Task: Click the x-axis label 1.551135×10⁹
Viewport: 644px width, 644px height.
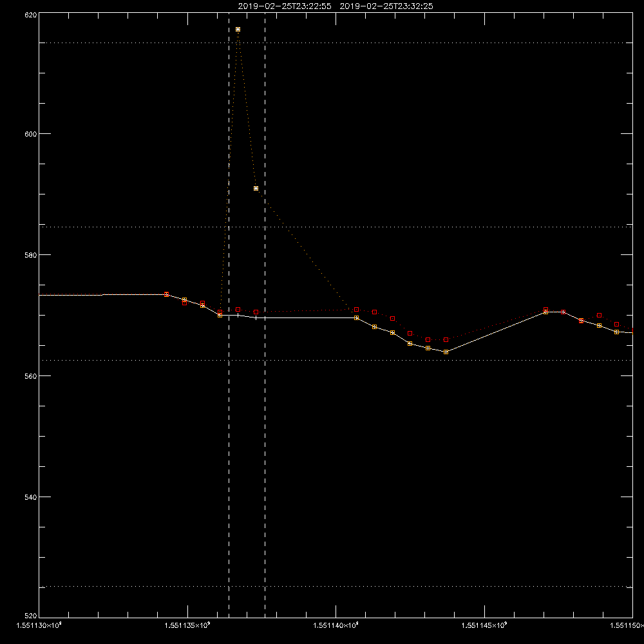Action: point(187,625)
